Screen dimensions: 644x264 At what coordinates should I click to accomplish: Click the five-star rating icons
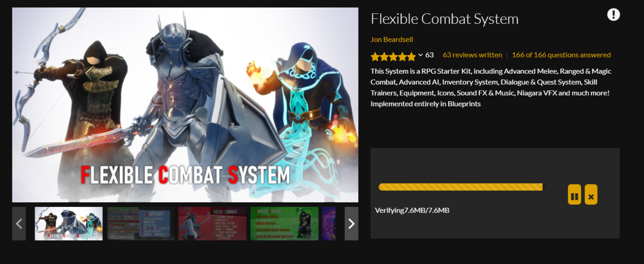(x=393, y=56)
